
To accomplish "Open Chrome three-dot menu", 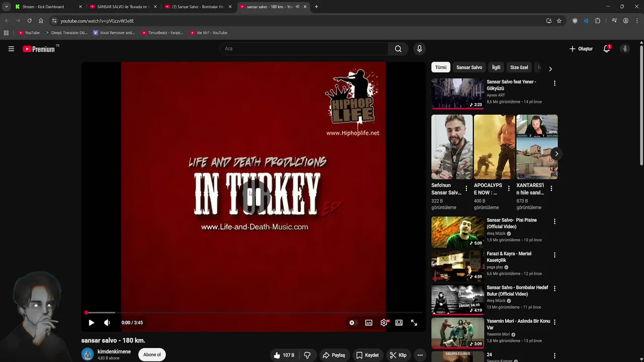I will 637,21.
